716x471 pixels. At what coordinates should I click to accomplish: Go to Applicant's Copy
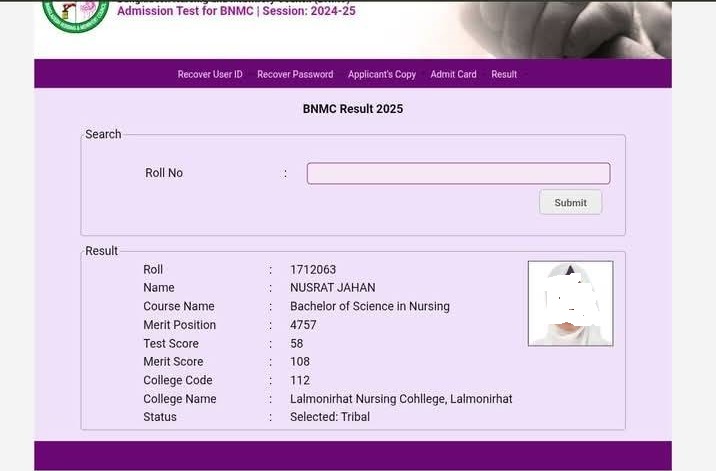(382, 74)
